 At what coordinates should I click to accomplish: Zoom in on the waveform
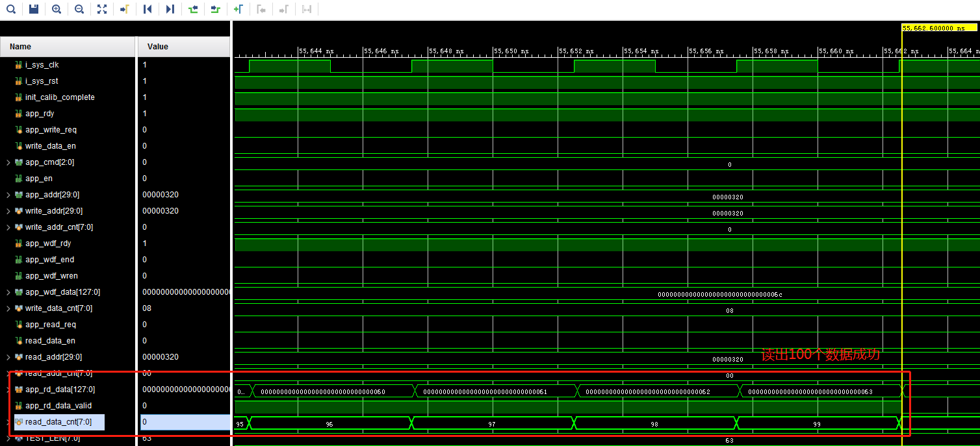point(56,9)
